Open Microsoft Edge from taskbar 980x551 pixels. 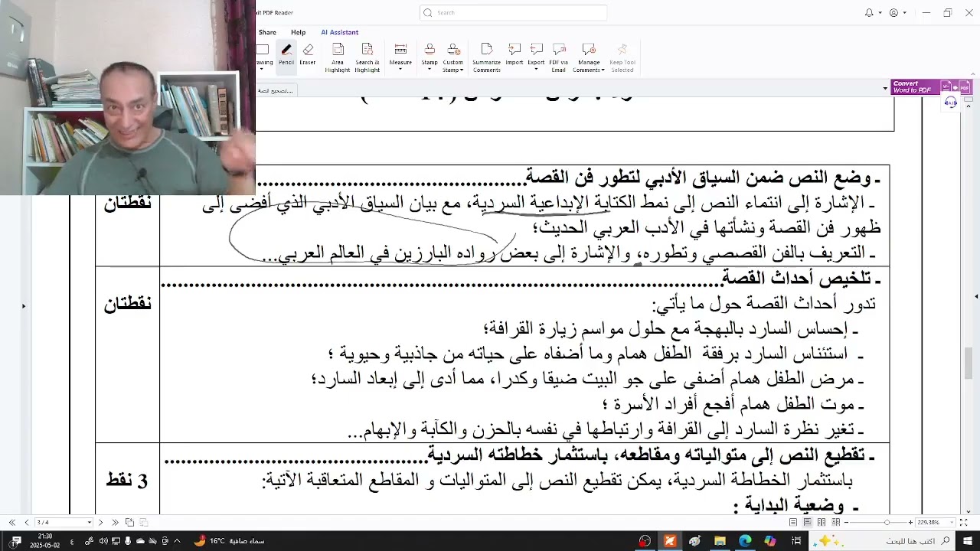(x=745, y=541)
